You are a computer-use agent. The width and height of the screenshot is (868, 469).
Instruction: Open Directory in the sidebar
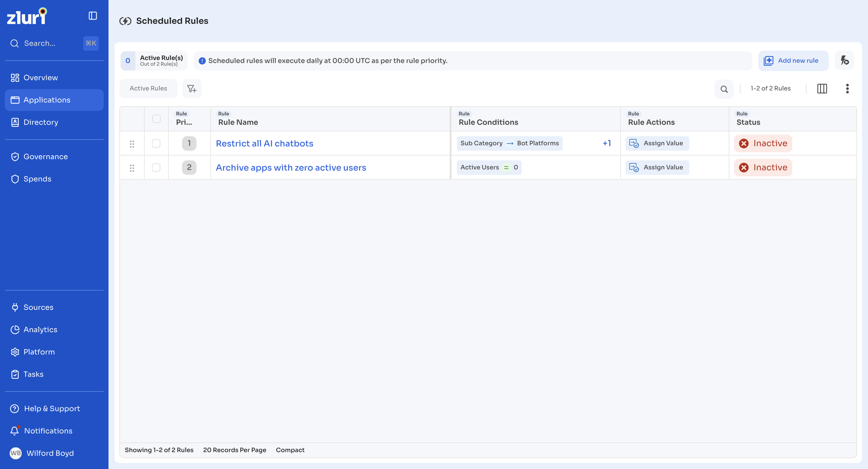pos(54,122)
